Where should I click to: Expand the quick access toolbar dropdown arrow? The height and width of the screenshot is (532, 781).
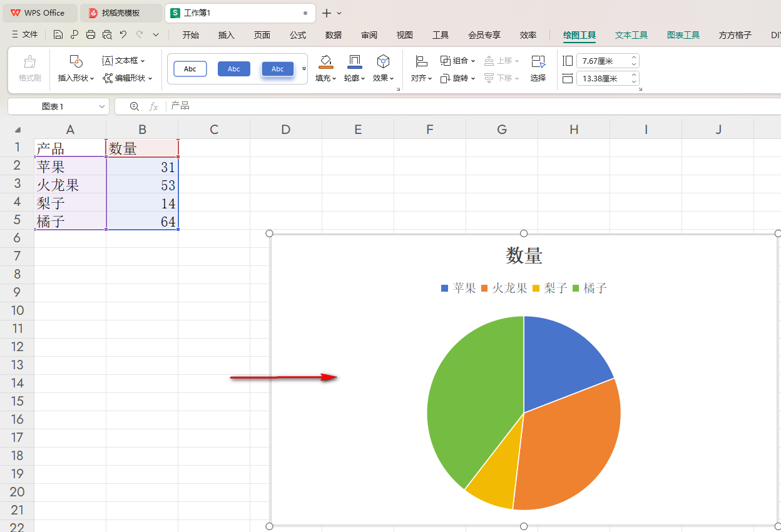tap(156, 35)
